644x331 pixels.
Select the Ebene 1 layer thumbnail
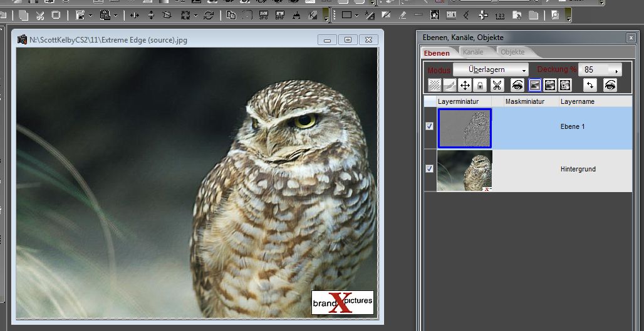[464, 128]
